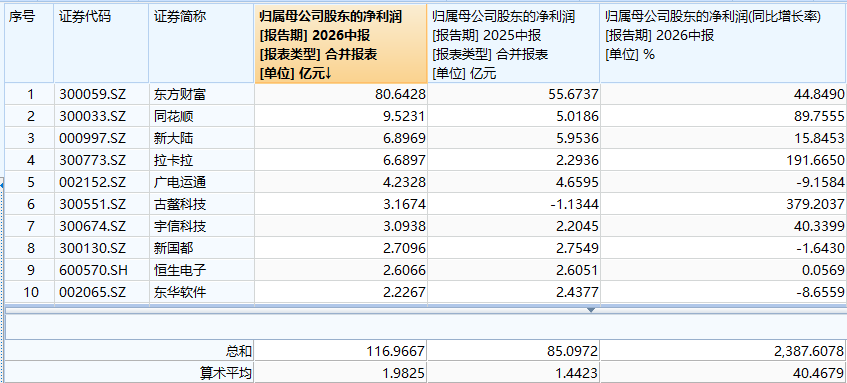Click the value 80.6428 for 东方财富

340,95
